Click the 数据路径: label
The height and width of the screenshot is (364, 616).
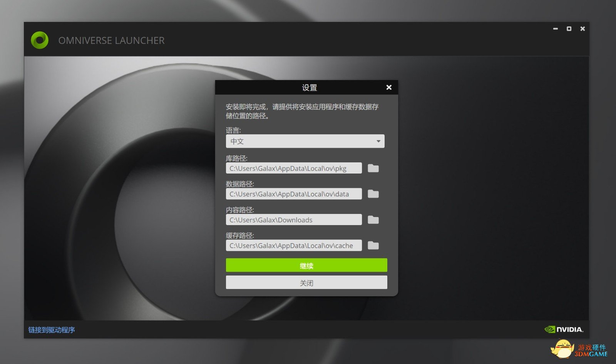240,184
